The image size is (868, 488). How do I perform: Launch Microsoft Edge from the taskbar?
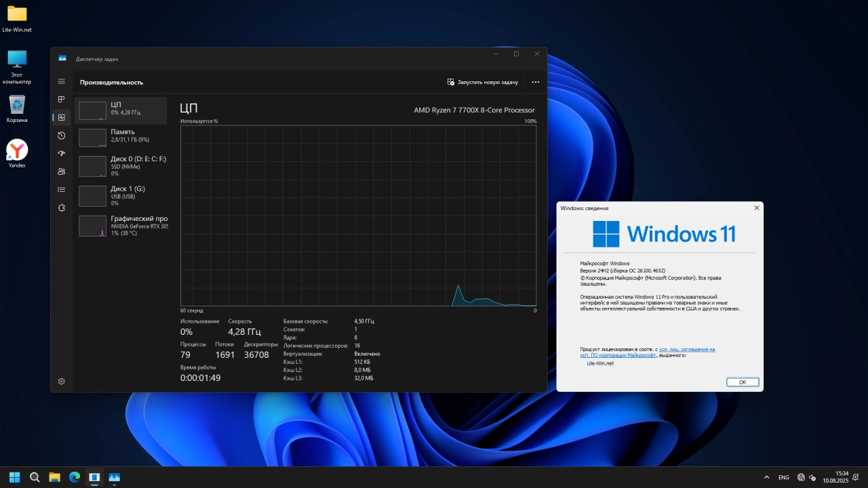75,477
